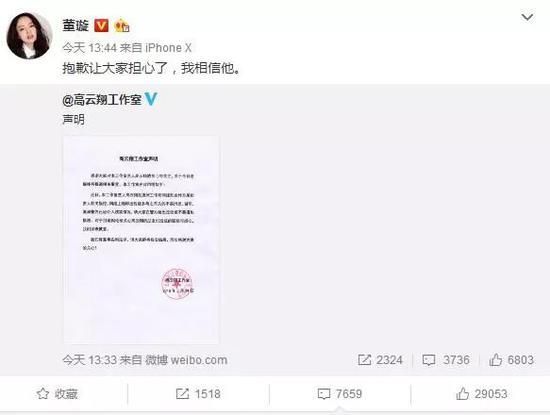Click the iPhone X source text
Image resolution: width=550 pixels, height=415 pixels.
point(168,48)
